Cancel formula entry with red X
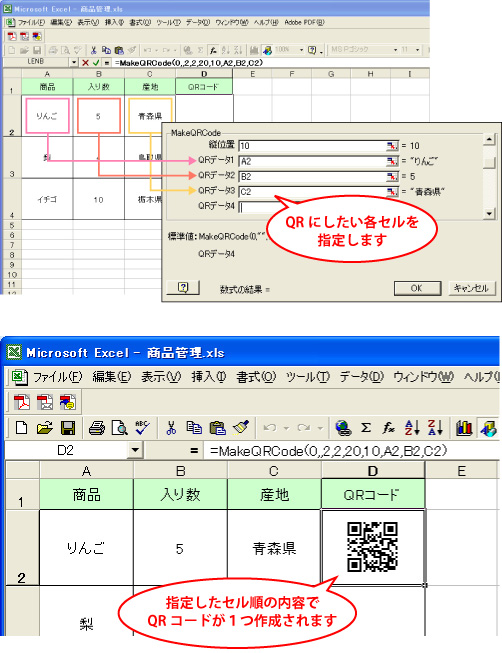 85,62
